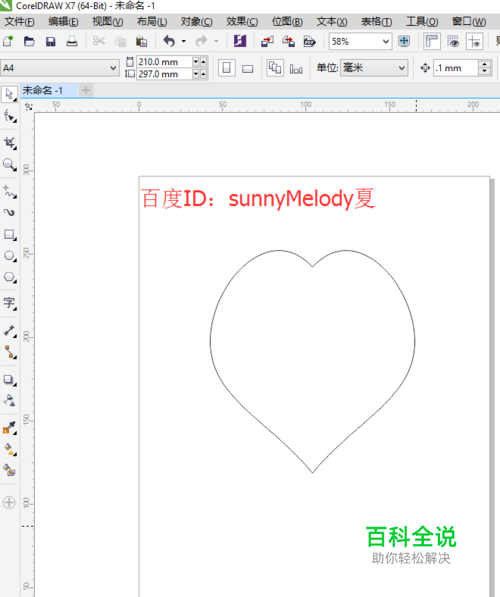Toggle full-screen preview
This screenshot has width=500, height=597.
404,41
